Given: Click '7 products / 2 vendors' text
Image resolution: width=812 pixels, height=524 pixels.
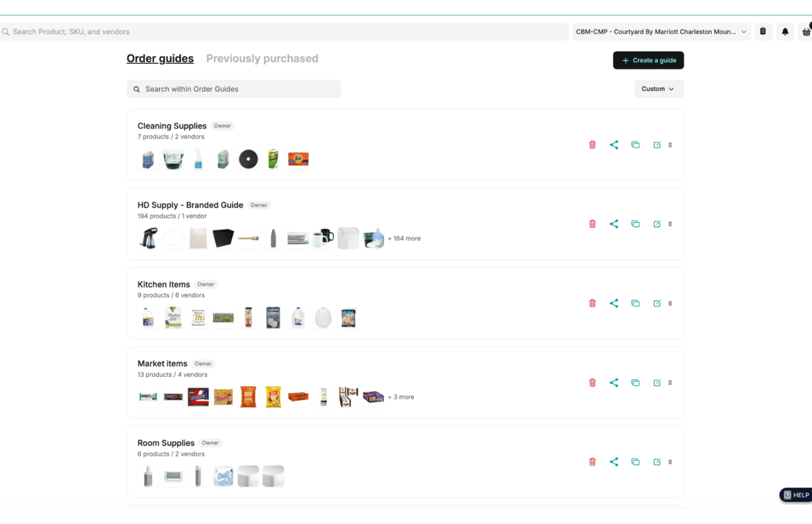Looking at the screenshot, I should click(x=171, y=137).
